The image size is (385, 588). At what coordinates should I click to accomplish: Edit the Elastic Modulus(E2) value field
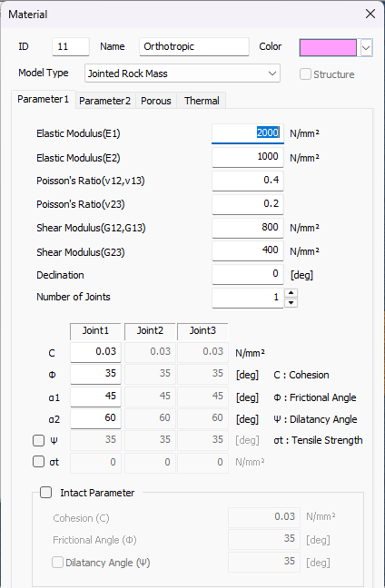(x=248, y=157)
